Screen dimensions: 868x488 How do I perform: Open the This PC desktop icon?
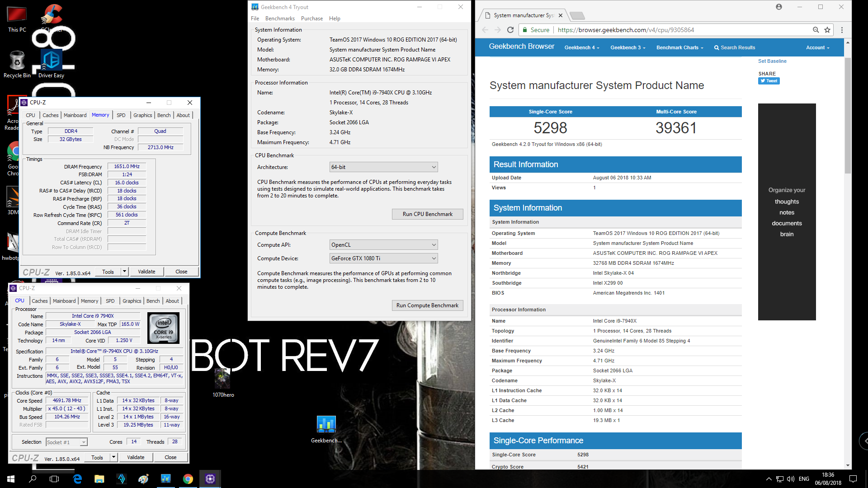pos(17,19)
